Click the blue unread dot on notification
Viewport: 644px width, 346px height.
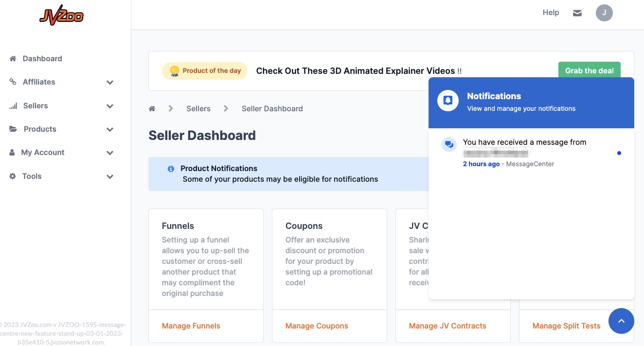[x=619, y=153]
